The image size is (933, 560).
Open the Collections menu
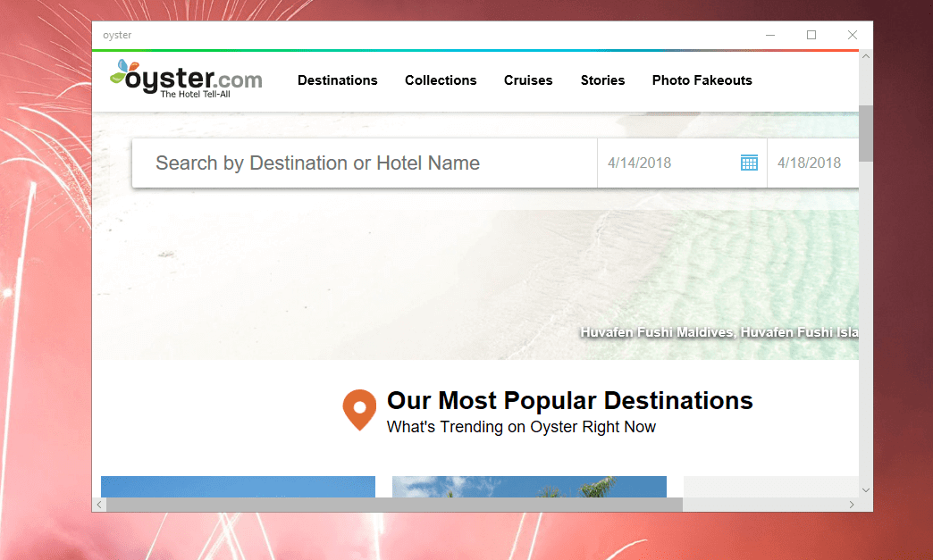coord(441,80)
